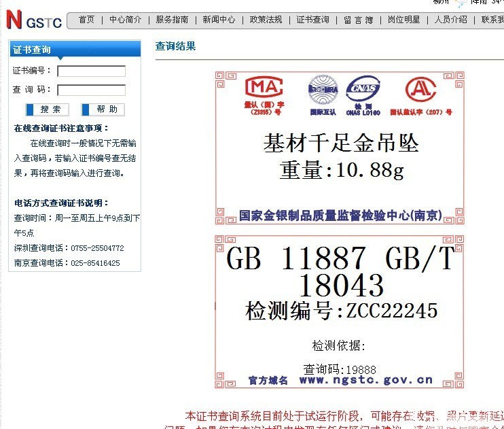Focus the 查询码 input field
Screen dimensions: 504x429
click(91, 90)
